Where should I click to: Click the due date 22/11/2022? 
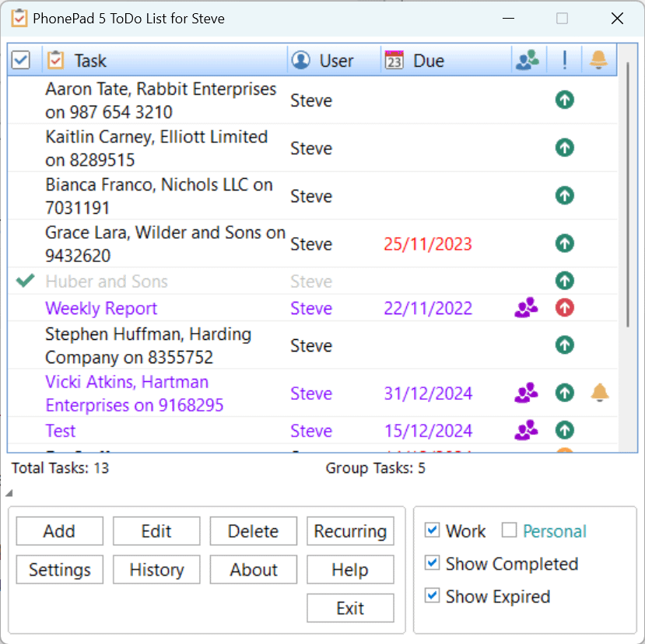pyautogui.click(x=428, y=308)
